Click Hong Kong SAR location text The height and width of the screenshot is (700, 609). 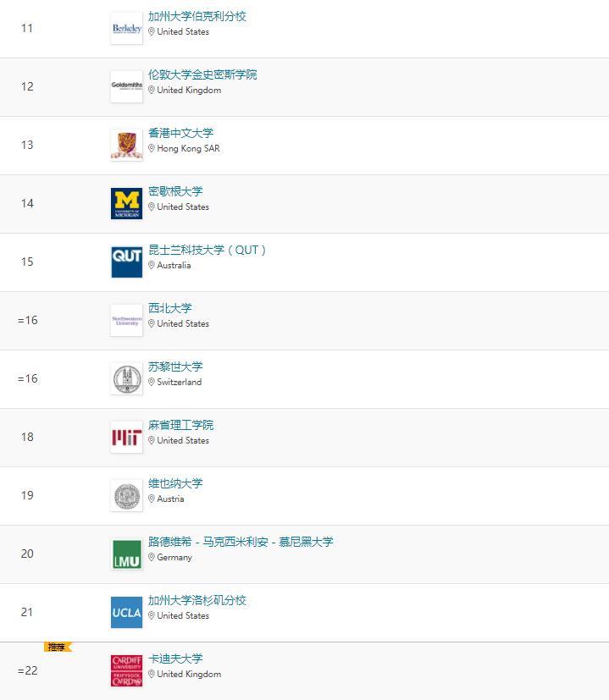click(188, 148)
